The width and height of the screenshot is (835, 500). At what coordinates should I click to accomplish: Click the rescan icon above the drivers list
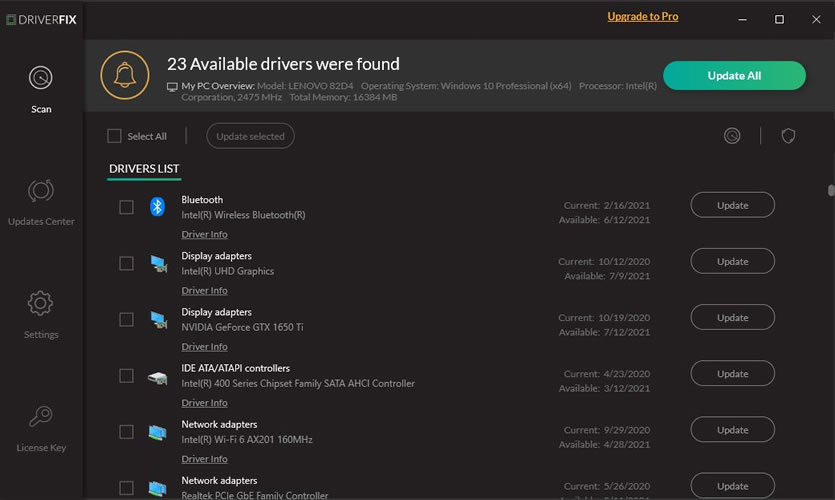point(732,136)
